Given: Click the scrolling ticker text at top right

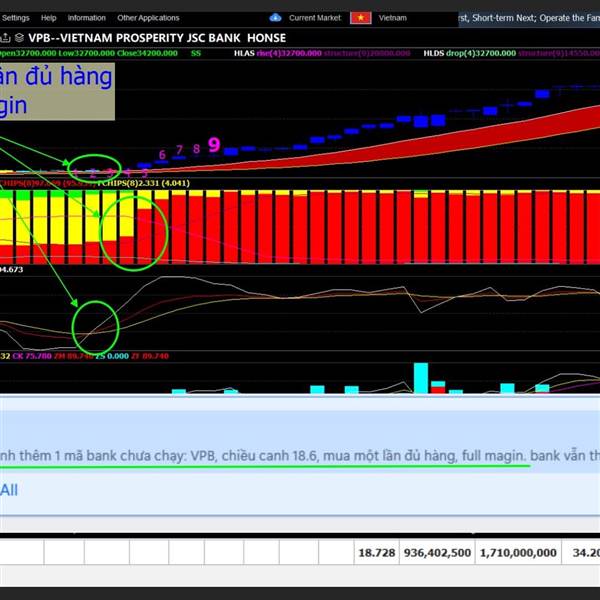Looking at the screenshot, I should tap(529, 18).
